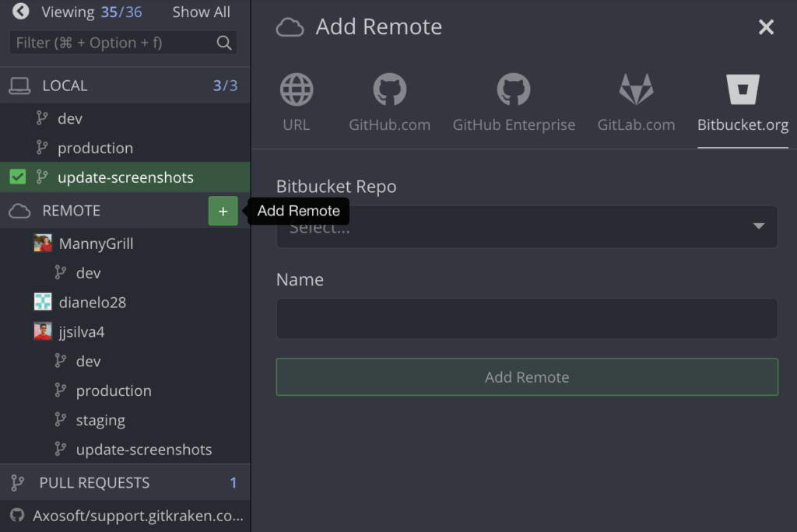Open MannyGrill's remote avatar
This screenshot has width=797, height=532.
coord(42,243)
